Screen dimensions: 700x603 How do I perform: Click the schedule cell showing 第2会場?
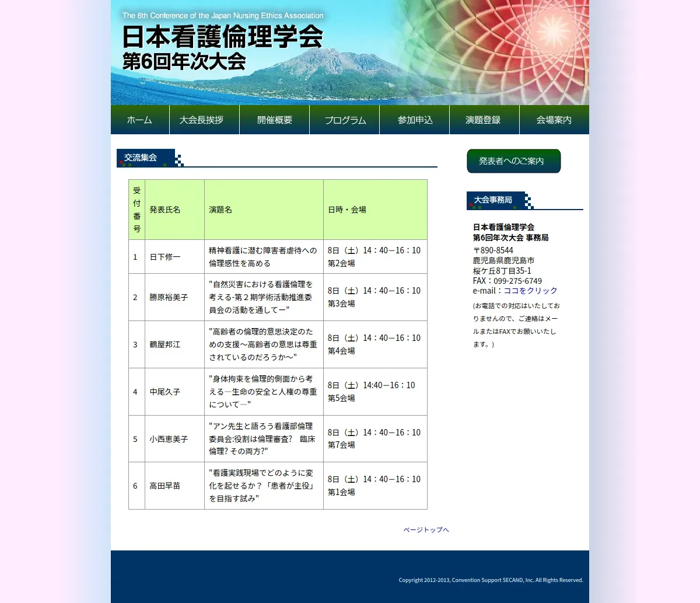[x=375, y=257]
